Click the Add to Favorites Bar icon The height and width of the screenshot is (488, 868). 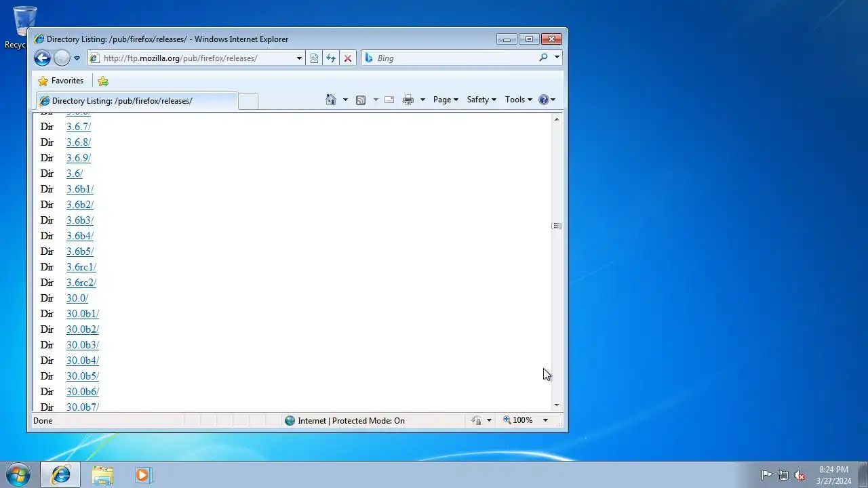click(x=103, y=81)
